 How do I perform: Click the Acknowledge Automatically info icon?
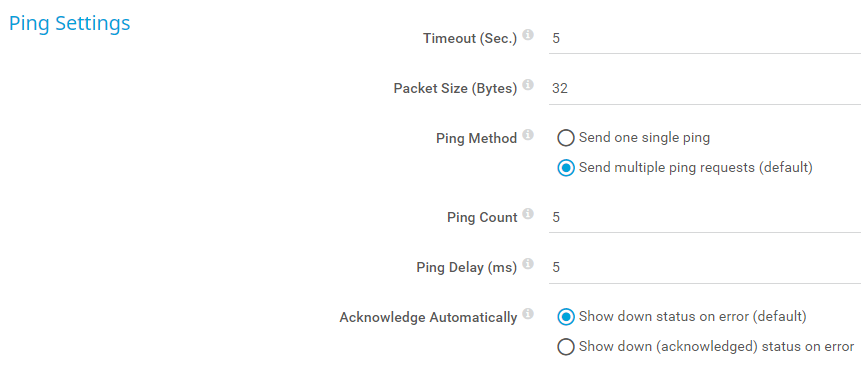click(x=528, y=314)
